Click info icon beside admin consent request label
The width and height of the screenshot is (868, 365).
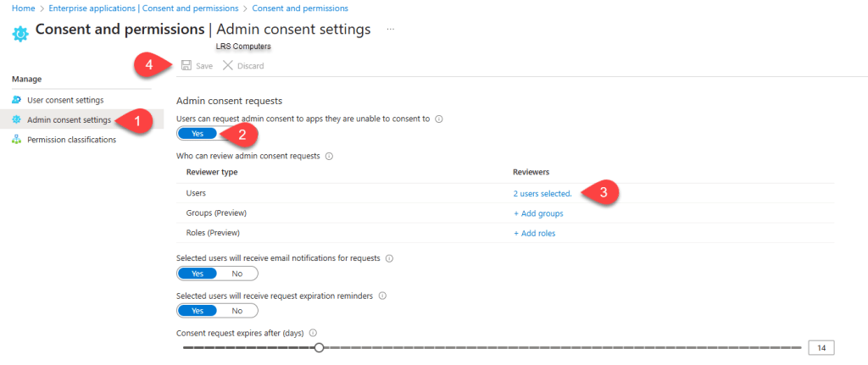439,119
